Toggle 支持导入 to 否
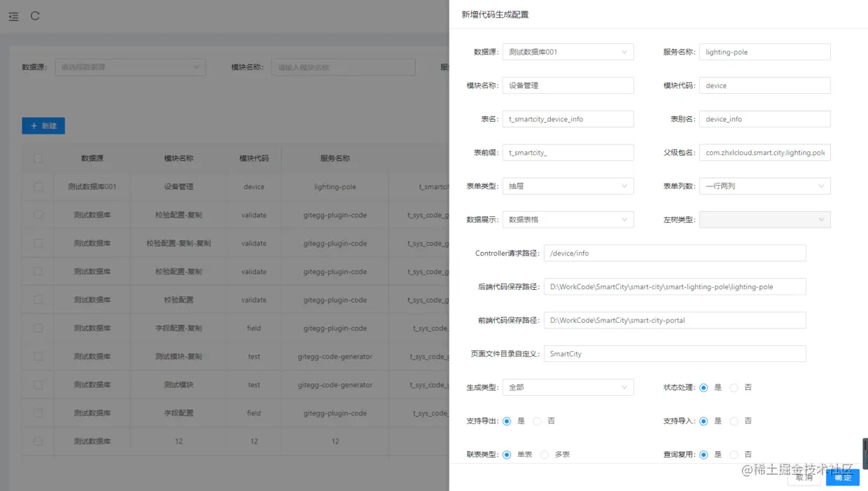 click(733, 421)
